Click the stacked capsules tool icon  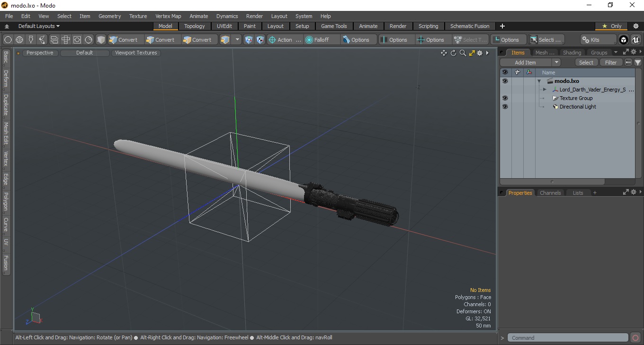point(54,40)
